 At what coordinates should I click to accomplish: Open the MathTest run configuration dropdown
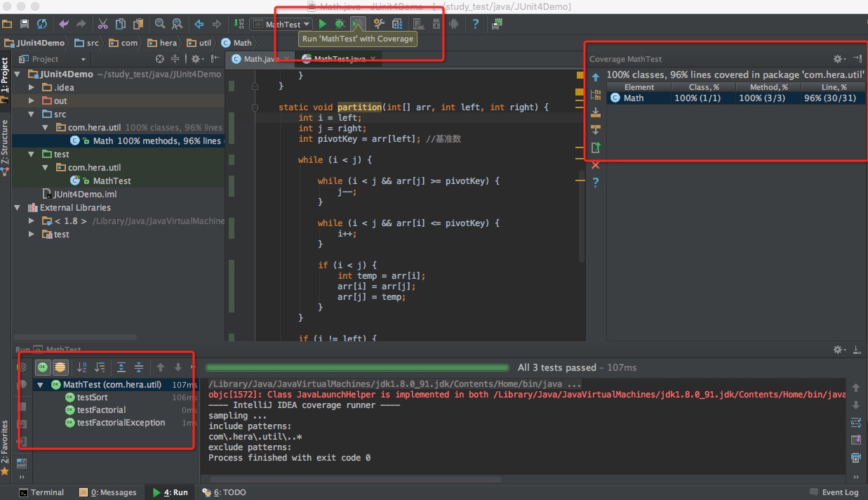(x=281, y=24)
